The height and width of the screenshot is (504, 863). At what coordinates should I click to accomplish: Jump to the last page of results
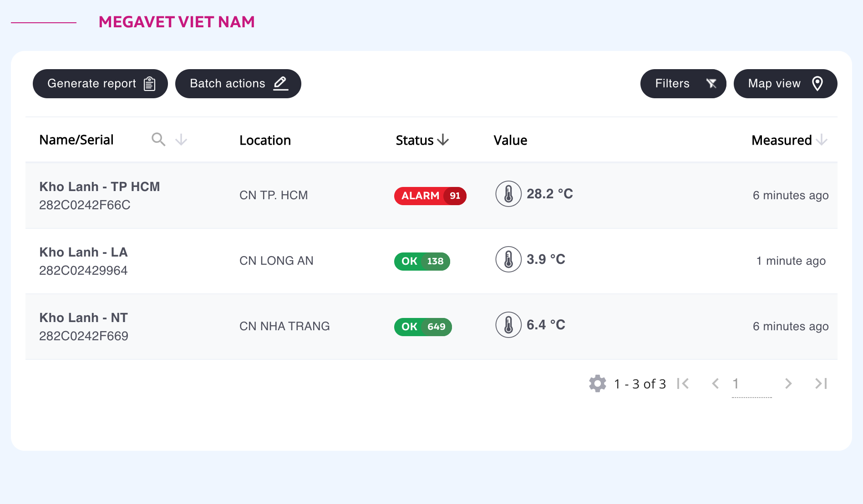coord(821,383)
